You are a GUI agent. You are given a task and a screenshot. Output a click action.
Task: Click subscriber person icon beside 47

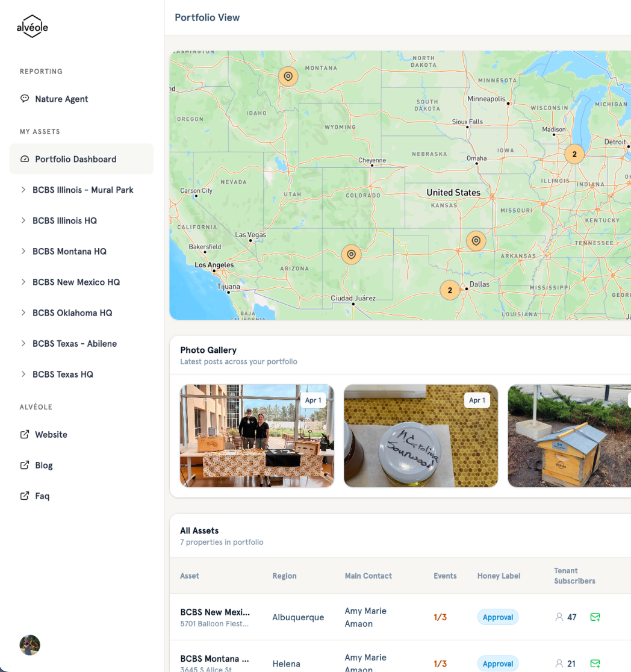click(x=559, y=617)
